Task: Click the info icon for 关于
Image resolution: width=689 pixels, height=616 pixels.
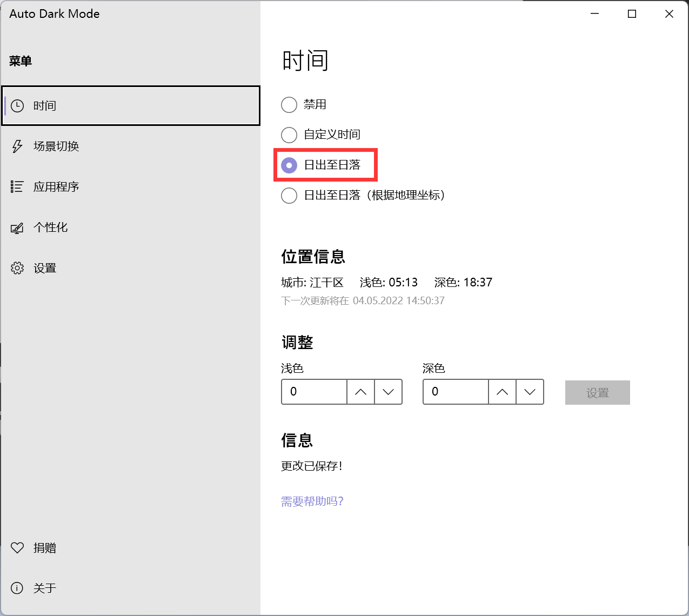Action: [x=17, y=588]
